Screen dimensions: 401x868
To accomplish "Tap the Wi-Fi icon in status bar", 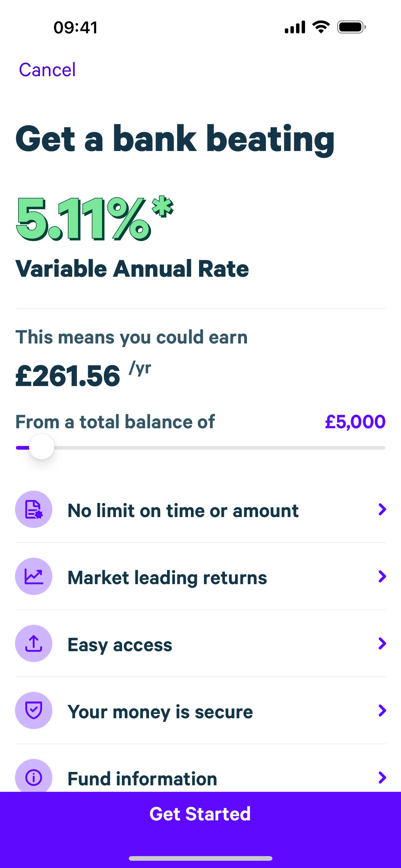I will [321, 27].
